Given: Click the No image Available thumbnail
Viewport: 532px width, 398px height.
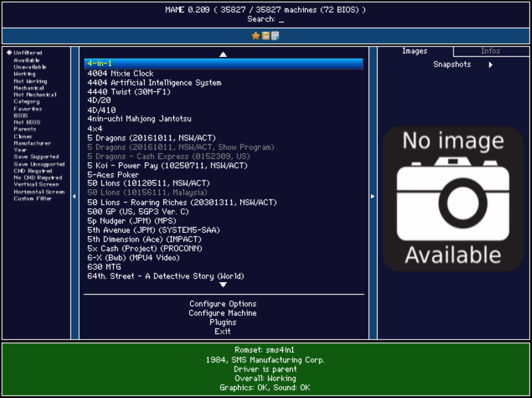Looking at the screenshot, I should [x=453, y=198].
